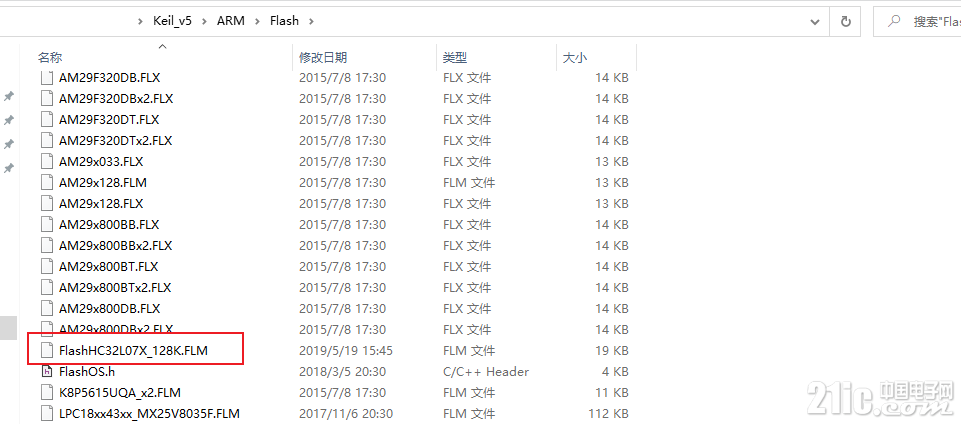This screenshot has width=961, height=424.
Task: Expand the chevron after the Flash breadcrumb
Action: click(311, 21)
